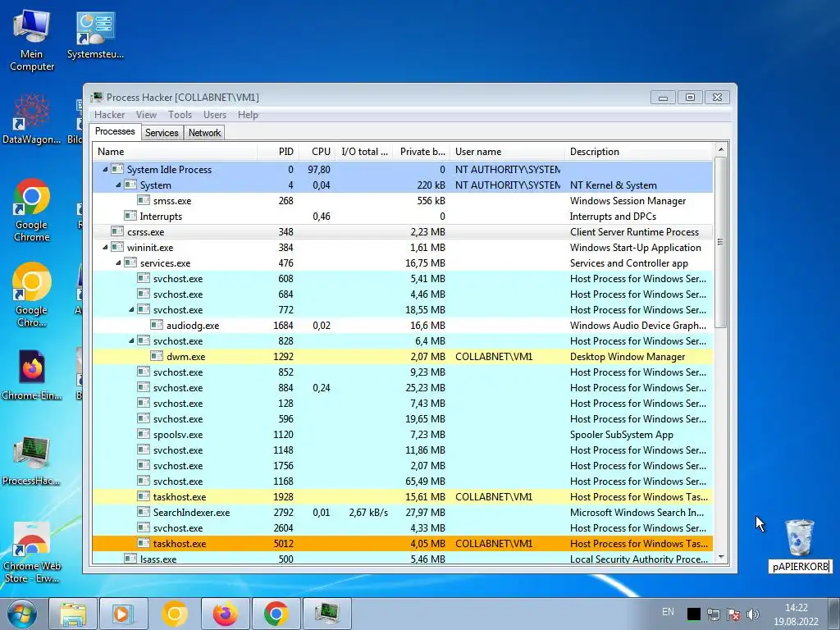Open the Hacker menu
This screenshot has width=840, height=630.
point(109,115)
